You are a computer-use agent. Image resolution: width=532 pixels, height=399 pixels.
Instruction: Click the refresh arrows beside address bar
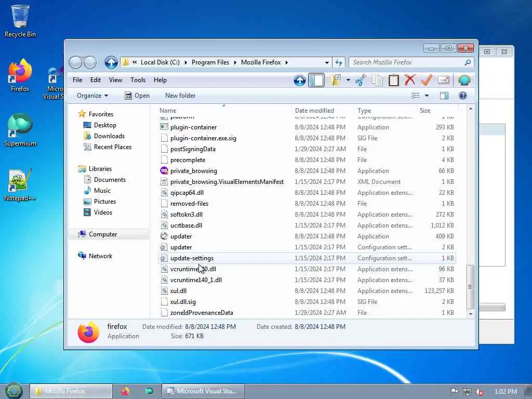pos(339,62)
